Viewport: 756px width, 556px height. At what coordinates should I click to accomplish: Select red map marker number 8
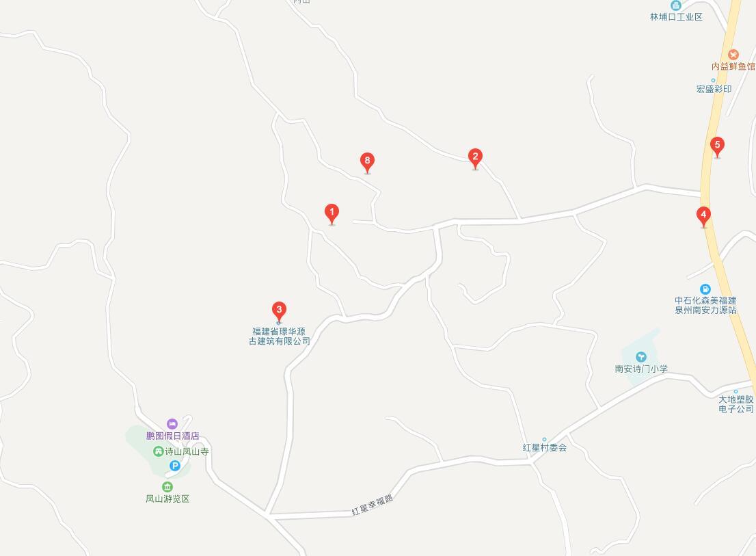pos(367,163)
